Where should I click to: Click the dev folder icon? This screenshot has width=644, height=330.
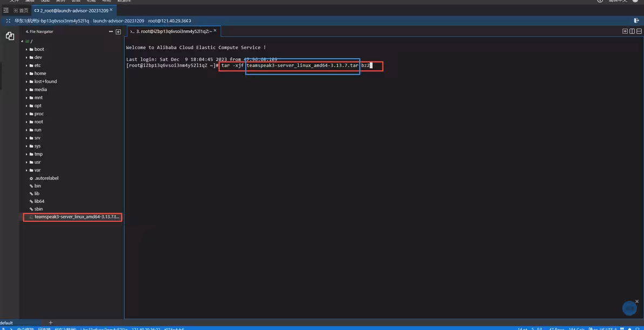click(31, 57)
